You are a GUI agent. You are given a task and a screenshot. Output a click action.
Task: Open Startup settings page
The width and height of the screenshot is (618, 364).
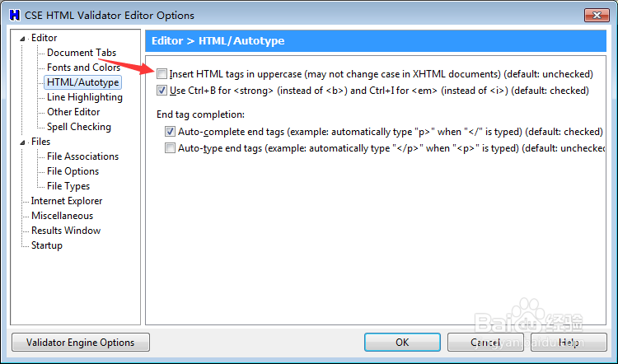[47, 245]
